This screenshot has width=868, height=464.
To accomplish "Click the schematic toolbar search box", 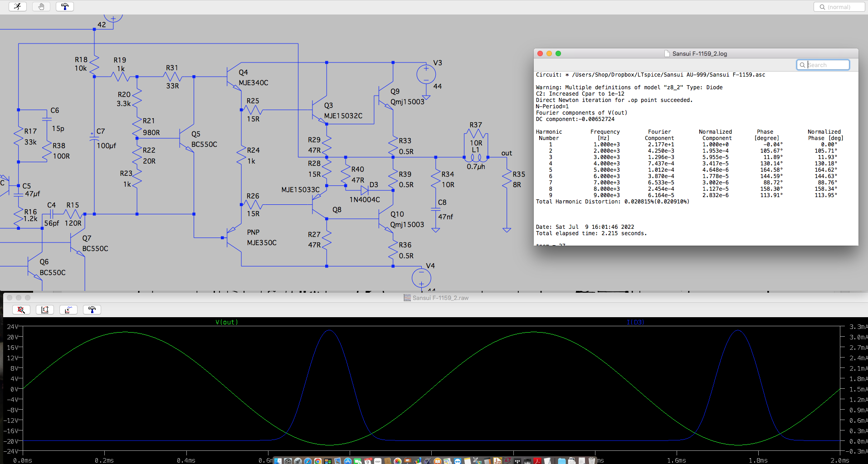I will (x=839, y=7).
